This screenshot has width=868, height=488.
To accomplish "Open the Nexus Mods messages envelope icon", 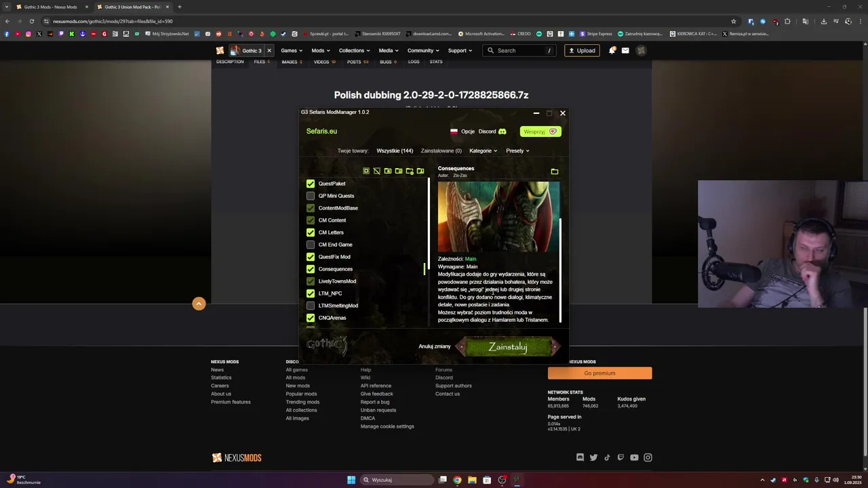I will pyautogui.click(x=625, y=50).
